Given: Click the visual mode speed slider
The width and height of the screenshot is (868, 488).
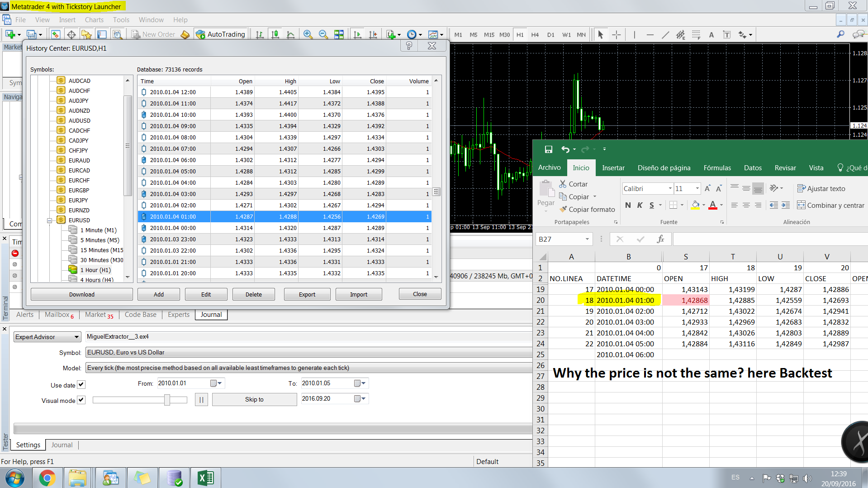Looking at the screenshot, I should (167, 400).
